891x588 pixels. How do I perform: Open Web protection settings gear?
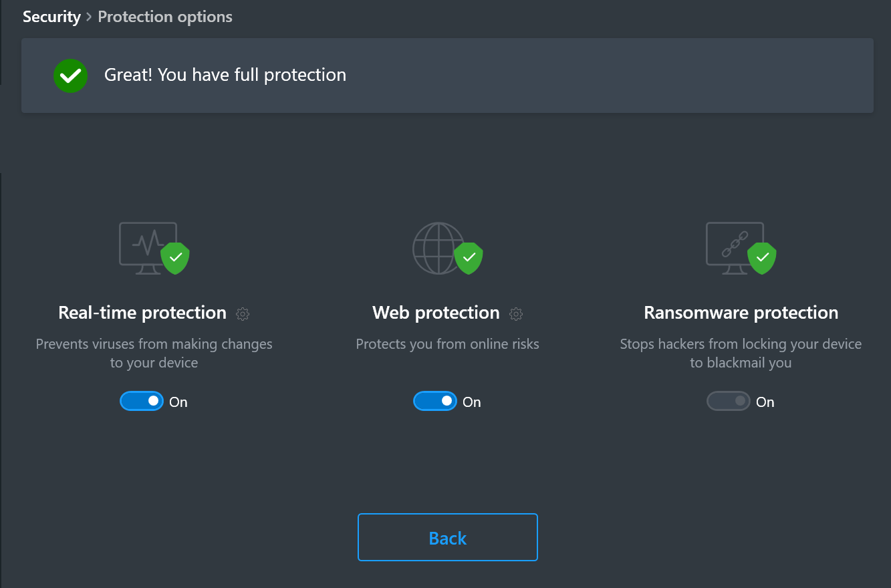click(x=516, y=314)
